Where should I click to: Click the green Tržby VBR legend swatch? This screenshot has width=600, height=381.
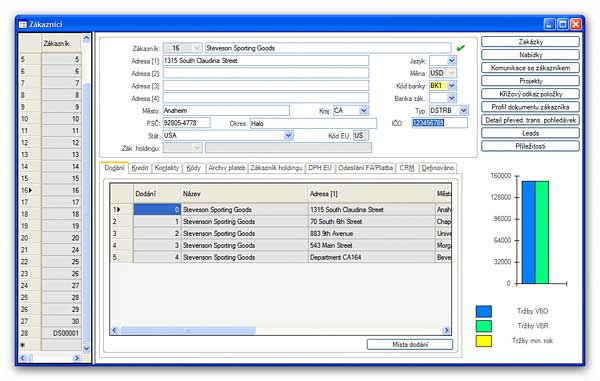click(x=484, y=326)
